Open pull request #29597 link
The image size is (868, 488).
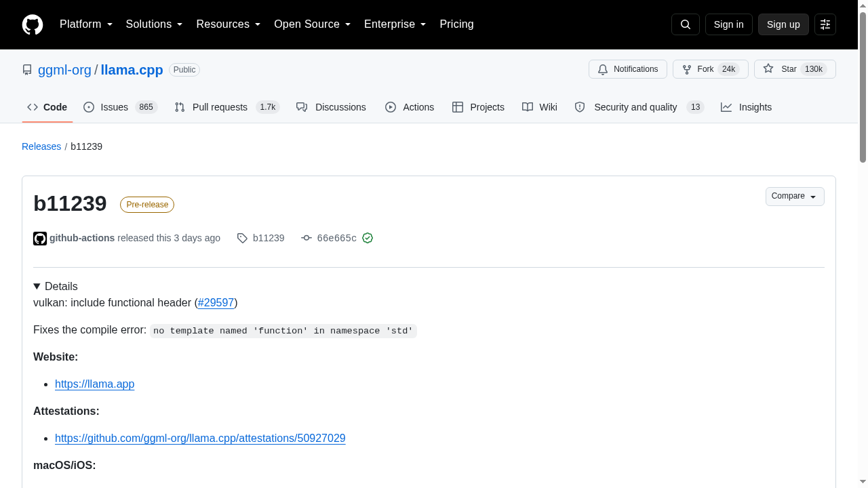coord(216,302)
